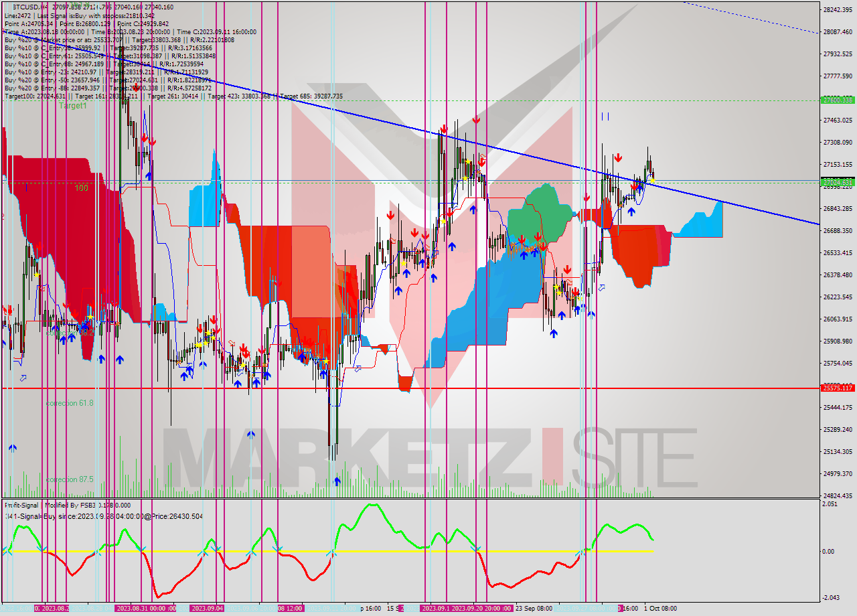Click the '1 Oct 08:00' time label

[660, 609]
